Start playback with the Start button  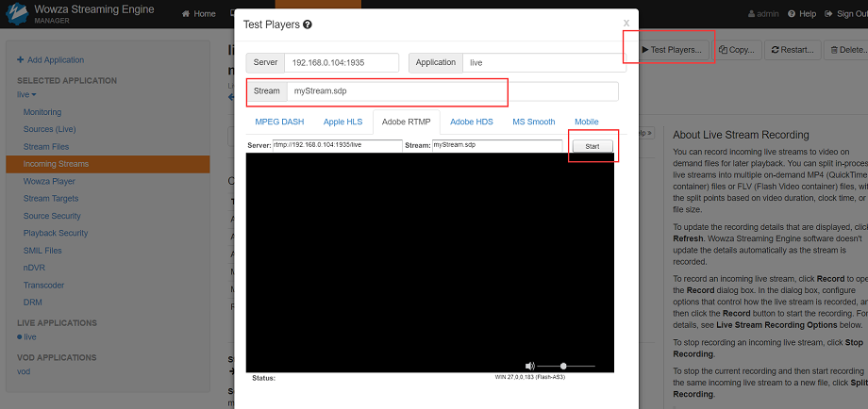593,146
